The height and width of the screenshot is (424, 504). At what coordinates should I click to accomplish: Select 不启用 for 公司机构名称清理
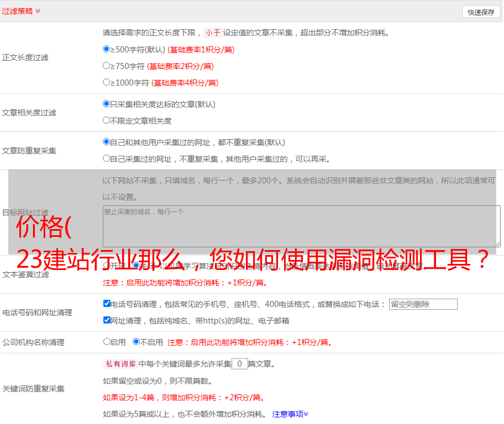(x=136, y=342)
